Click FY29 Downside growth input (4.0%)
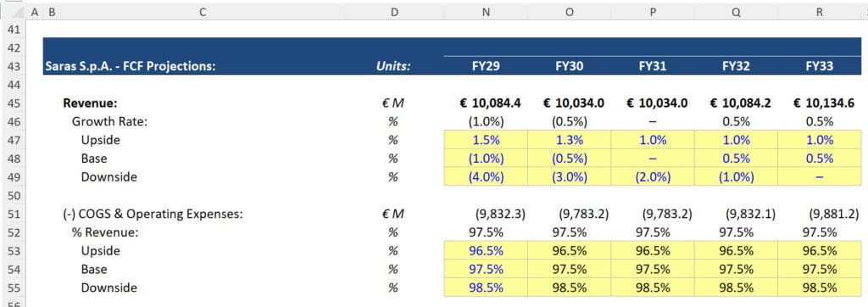The image size is (868, 307). click(486, 177)
